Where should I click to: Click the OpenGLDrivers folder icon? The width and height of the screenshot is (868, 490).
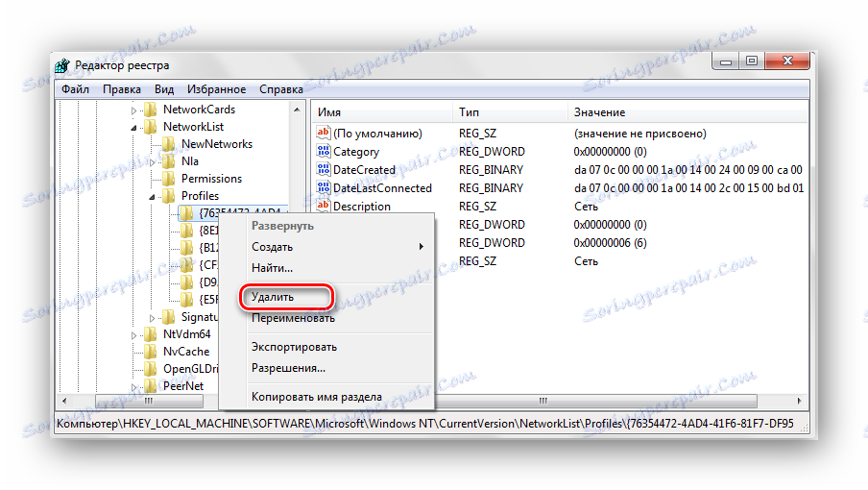(x=150, y=369)
